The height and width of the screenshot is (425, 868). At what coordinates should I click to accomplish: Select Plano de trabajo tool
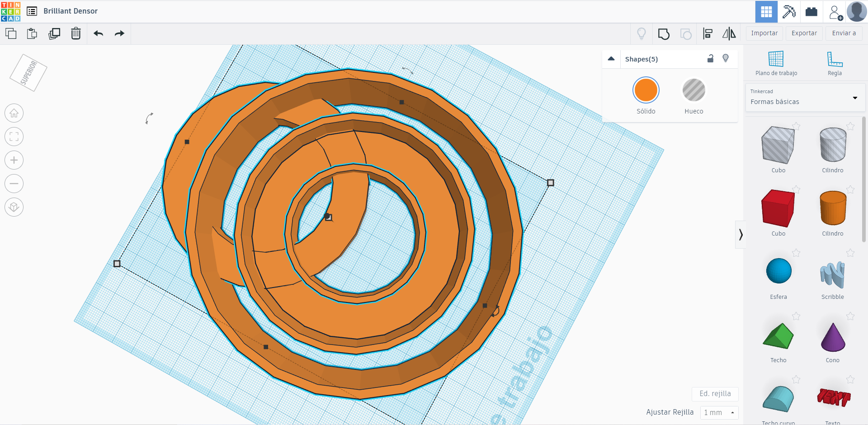[776, 63]
